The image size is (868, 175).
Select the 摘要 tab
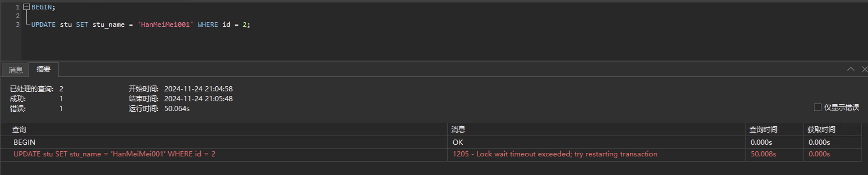[x=44, y=69]
